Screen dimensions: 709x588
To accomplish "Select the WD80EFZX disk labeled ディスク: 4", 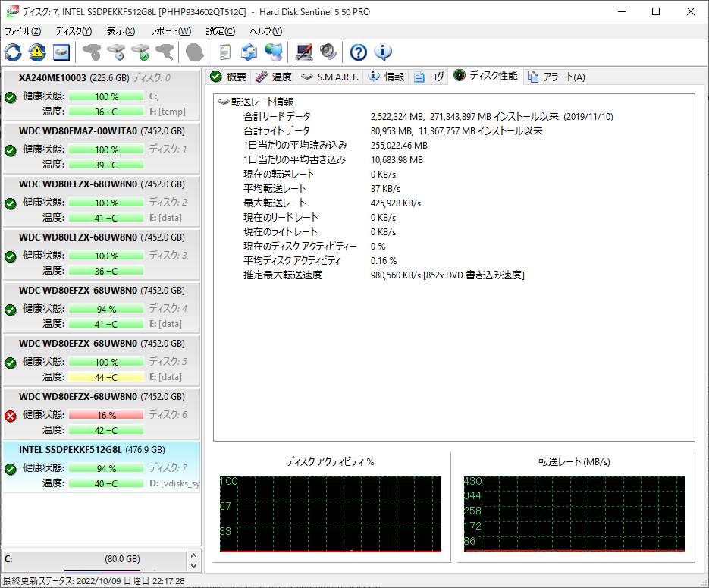I will (102, 307).
